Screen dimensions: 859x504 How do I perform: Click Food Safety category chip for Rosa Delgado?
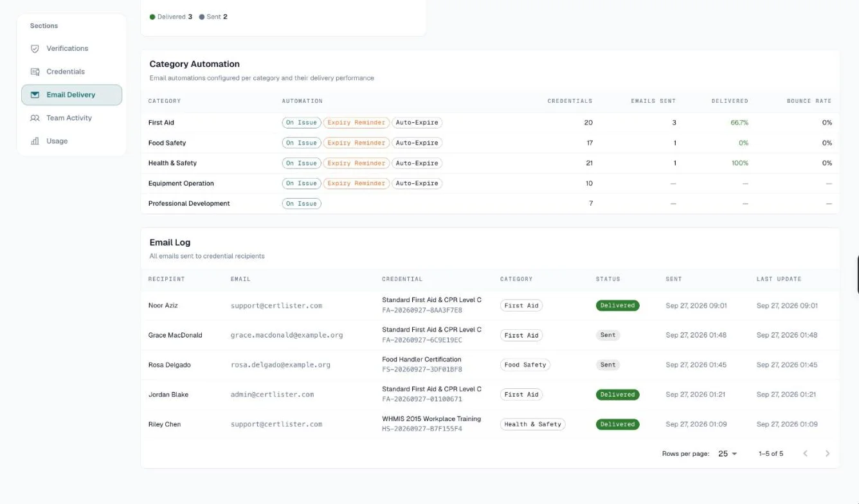tap(525, 364)
